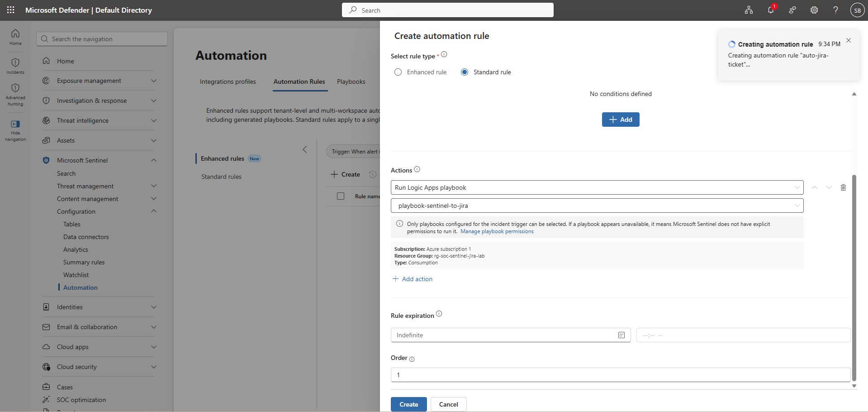Collapse the Configuration section
This screenshot has width=868, height=412.
point(154,211)
